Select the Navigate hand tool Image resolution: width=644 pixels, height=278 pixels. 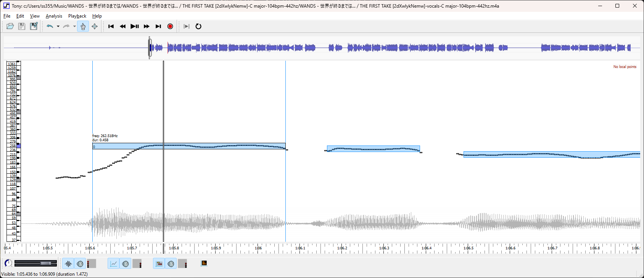[x=83, y=26]
